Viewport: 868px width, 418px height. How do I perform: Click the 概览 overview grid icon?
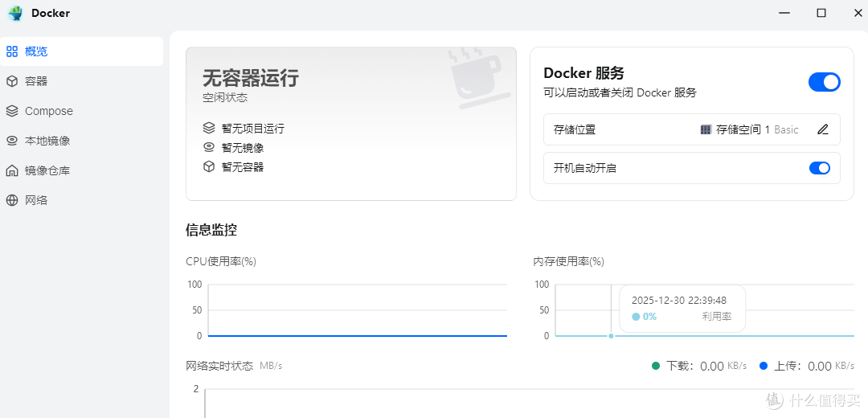coord(12,51)
